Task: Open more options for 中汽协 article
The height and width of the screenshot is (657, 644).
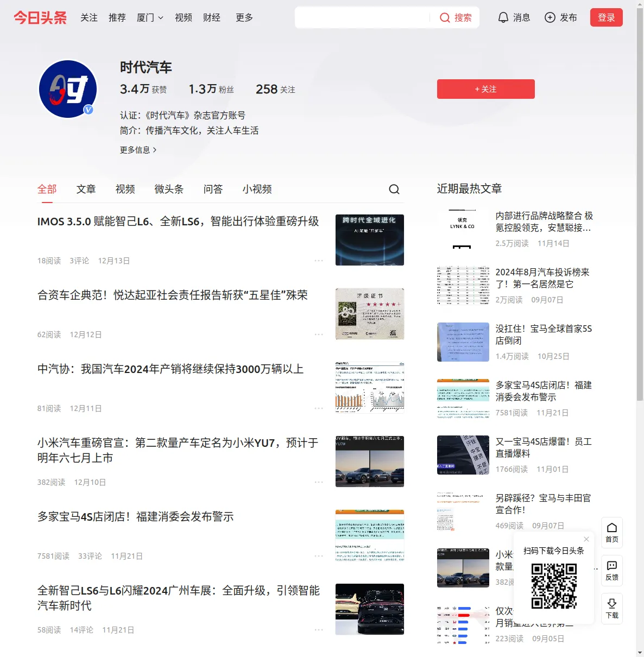Action: 319,408
